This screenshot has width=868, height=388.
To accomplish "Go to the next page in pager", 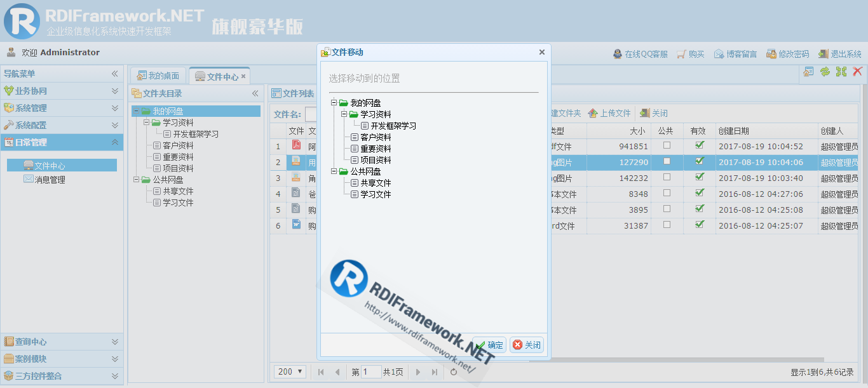I will pyautogui.click(x=417, y=372).
